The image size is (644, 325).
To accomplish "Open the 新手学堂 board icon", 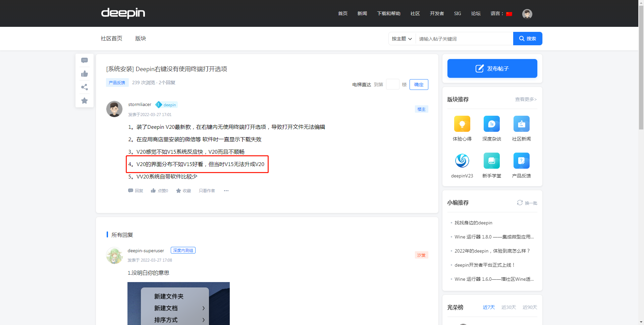I will tap(492, 161).
